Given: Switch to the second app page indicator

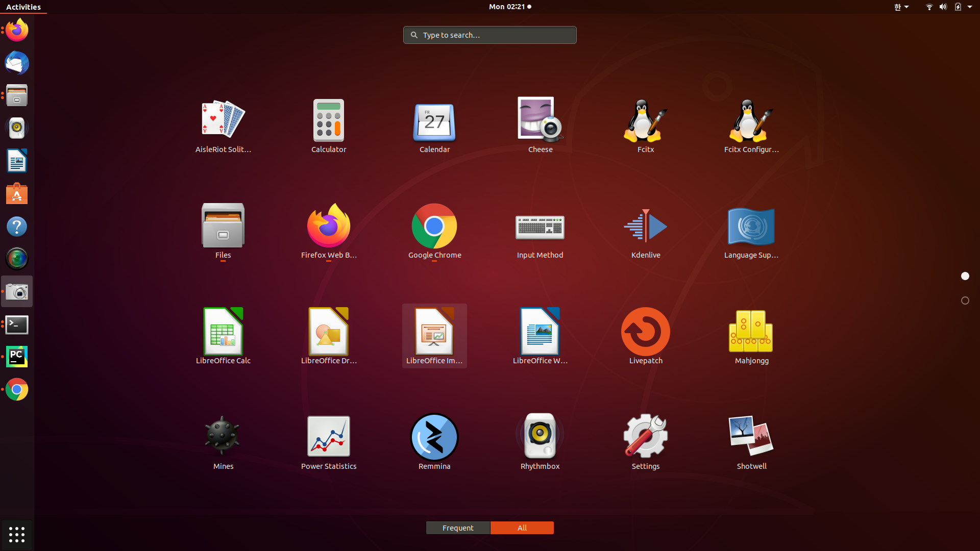Looking at the screenshot, I should tap(965, 300).
